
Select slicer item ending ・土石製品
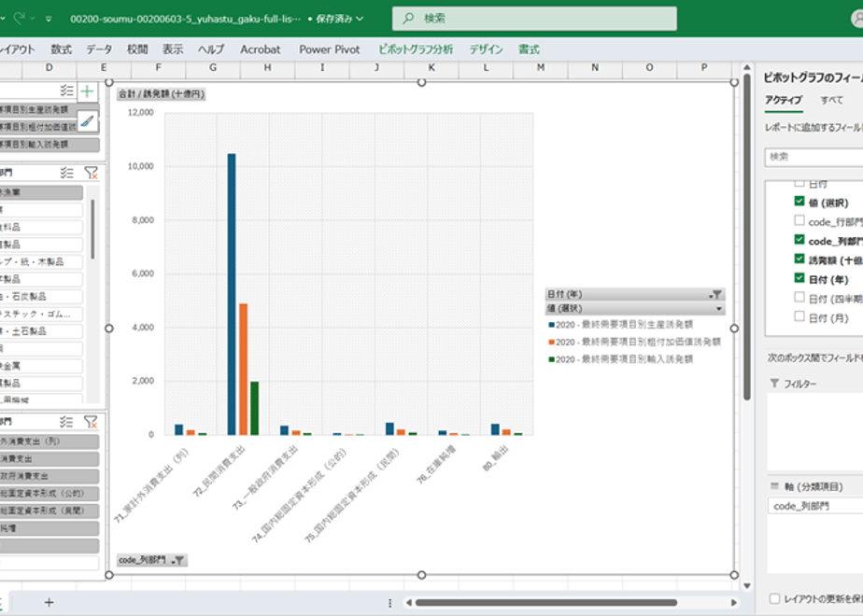pyautogui.click(x=41, y=331)
